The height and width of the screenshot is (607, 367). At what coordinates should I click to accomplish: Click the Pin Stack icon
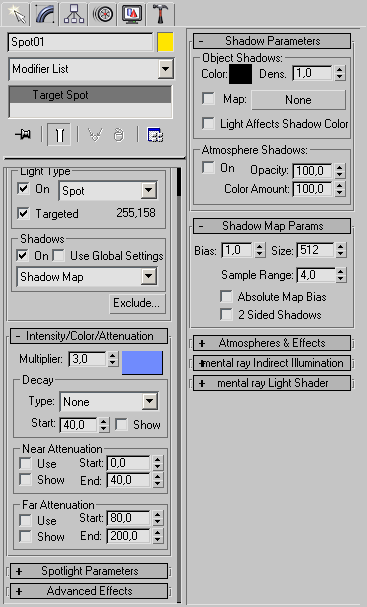pyautogui.click(x=23, y=135)
